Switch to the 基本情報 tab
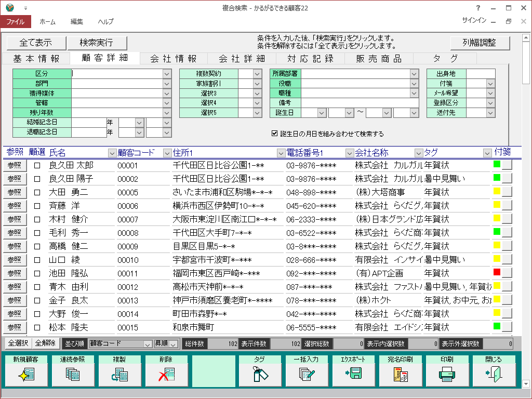The width and height of the screenshot is (532, 399). tap(37, 59)
